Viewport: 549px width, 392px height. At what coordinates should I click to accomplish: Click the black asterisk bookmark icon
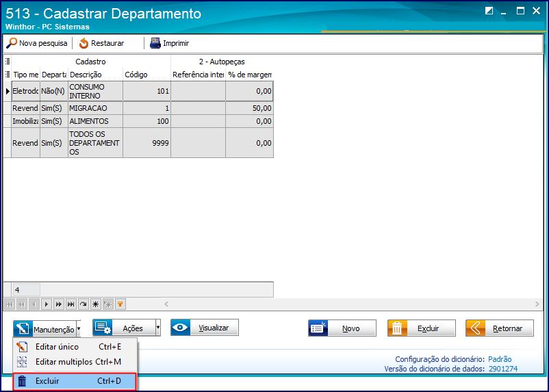click(95, 304)
